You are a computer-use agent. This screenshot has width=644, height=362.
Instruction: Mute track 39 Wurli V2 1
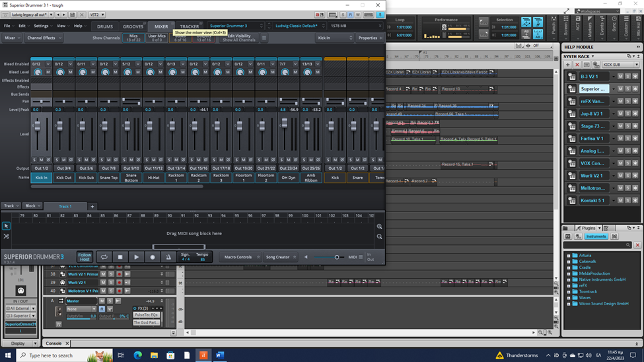[104, 283]
